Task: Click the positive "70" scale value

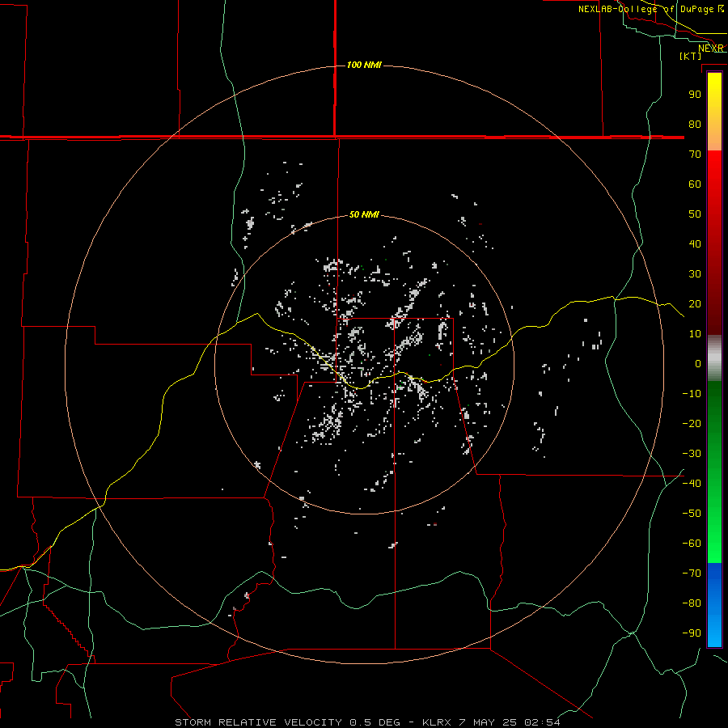Action: point(695,154)
